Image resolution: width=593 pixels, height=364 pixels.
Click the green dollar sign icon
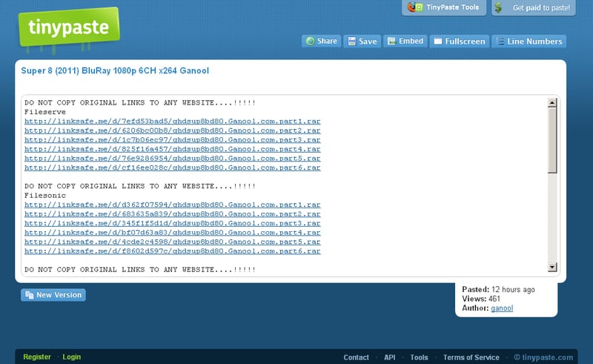(x=498, y=7)
